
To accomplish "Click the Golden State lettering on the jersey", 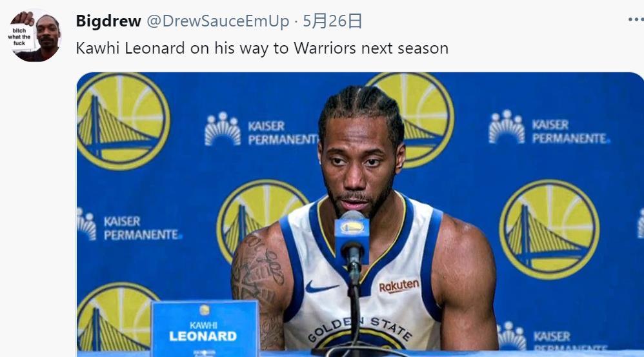I will point(360,327).
